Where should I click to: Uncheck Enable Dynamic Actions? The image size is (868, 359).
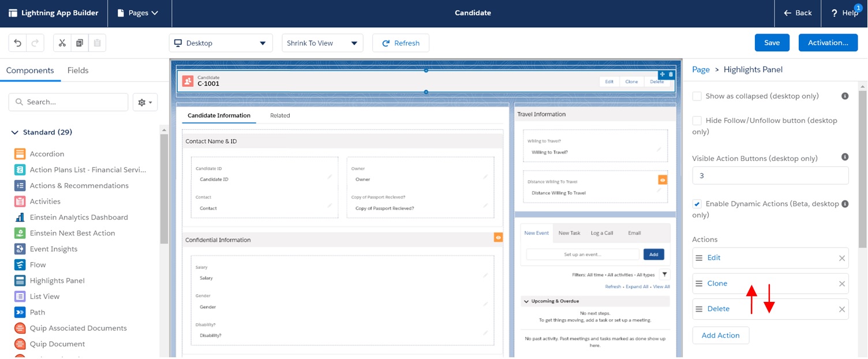tap(697, 203)
